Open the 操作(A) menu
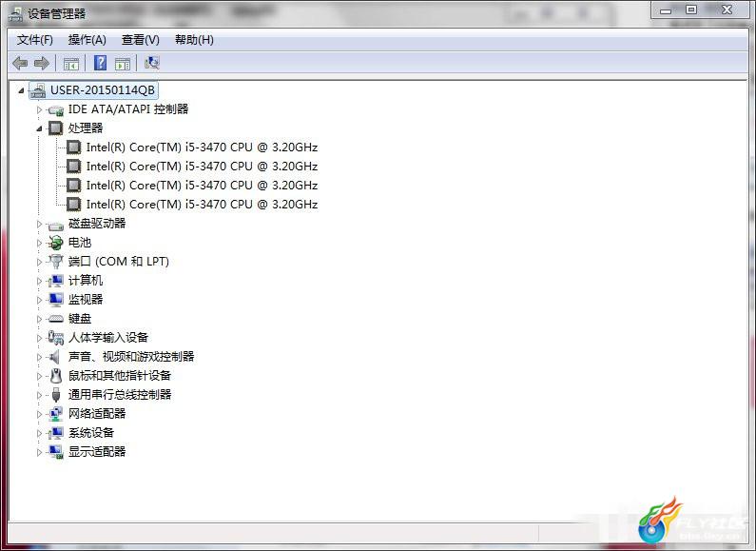The width and height of the screenshot is (756, 551). pyautogui.click(x=87, y=40)
